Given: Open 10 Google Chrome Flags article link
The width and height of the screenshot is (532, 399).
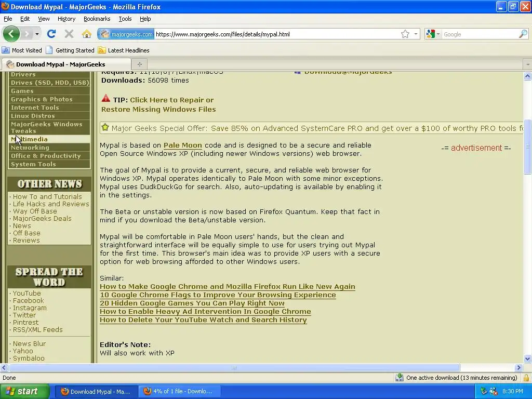Looking at the screenshot, I should [218, 295].
